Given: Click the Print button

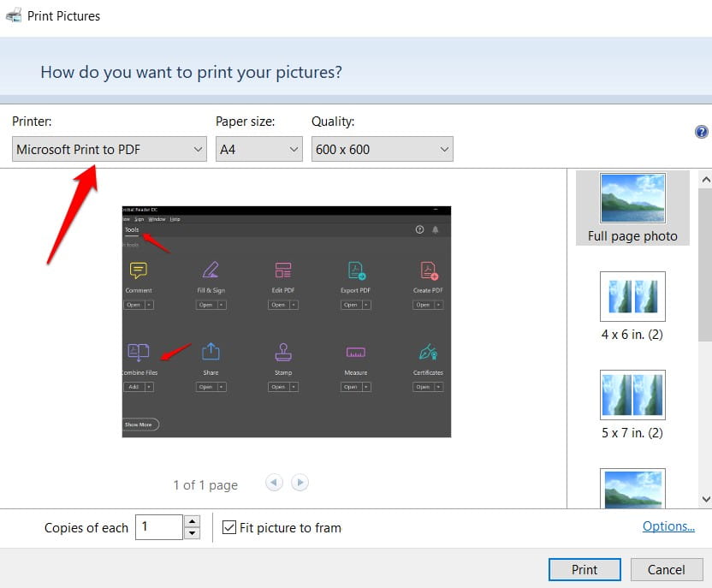Looking at the screenshot, I should [x=584, y=569].
